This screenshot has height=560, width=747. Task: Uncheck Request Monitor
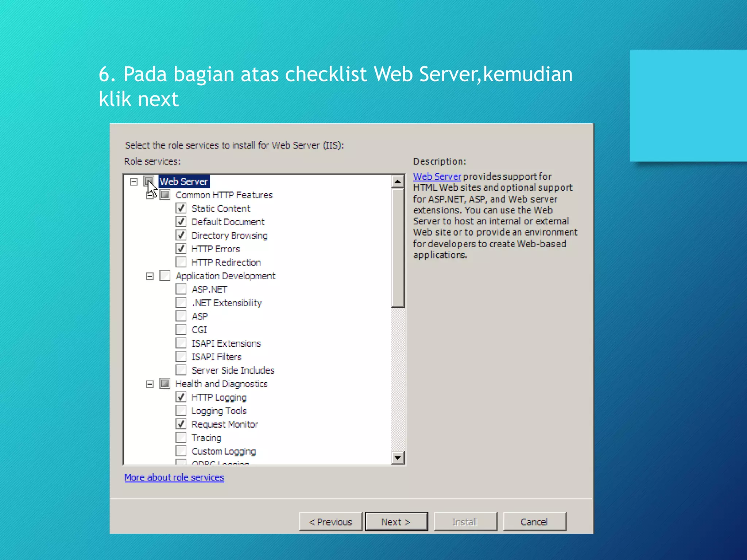coord(181,424)
